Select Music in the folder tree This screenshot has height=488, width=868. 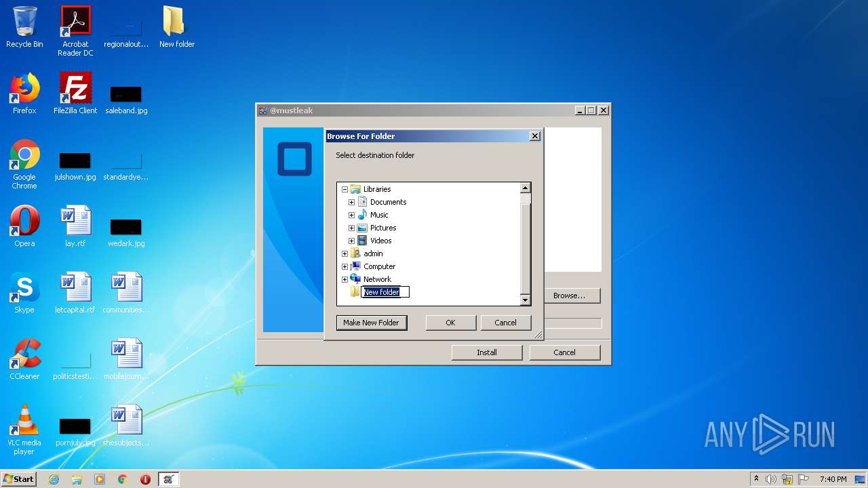(x=379, y=215)
